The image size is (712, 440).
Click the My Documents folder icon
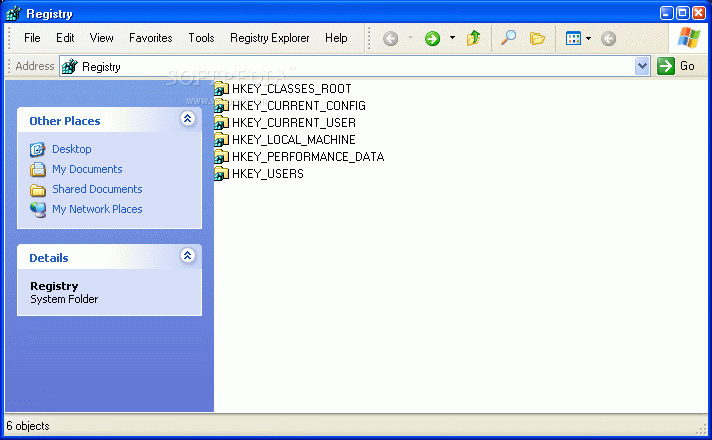pyautogui.click(x=38, y=169)
